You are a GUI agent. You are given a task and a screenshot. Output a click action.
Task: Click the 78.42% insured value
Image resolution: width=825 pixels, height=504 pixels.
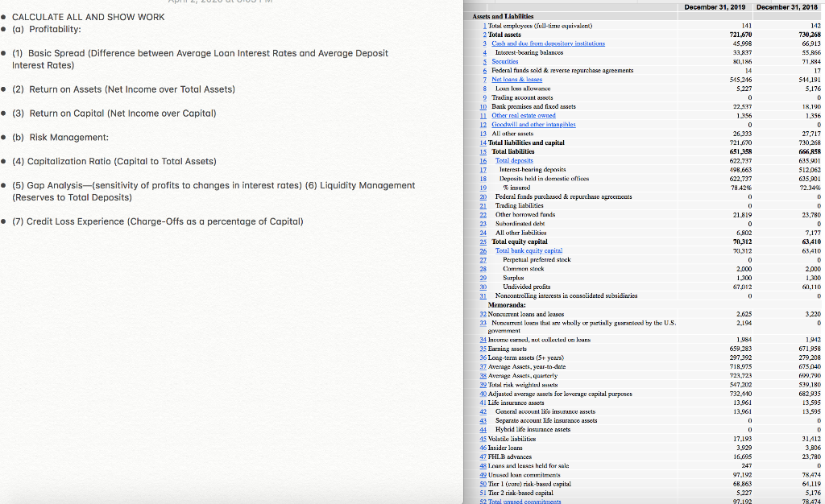[x=742, y=188]
